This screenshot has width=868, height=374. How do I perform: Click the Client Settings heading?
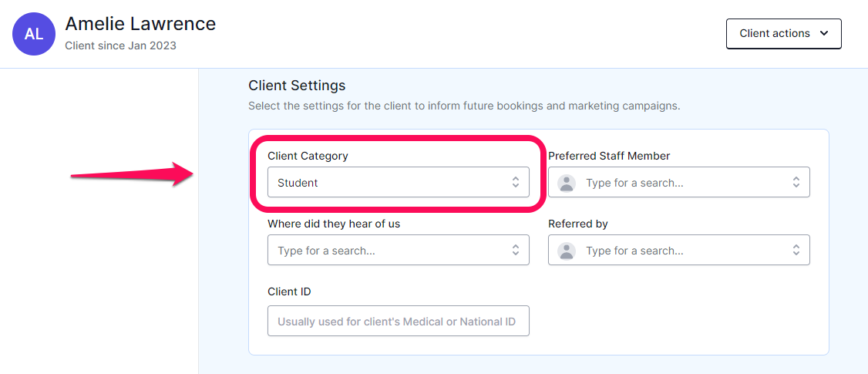coord(297,86)
